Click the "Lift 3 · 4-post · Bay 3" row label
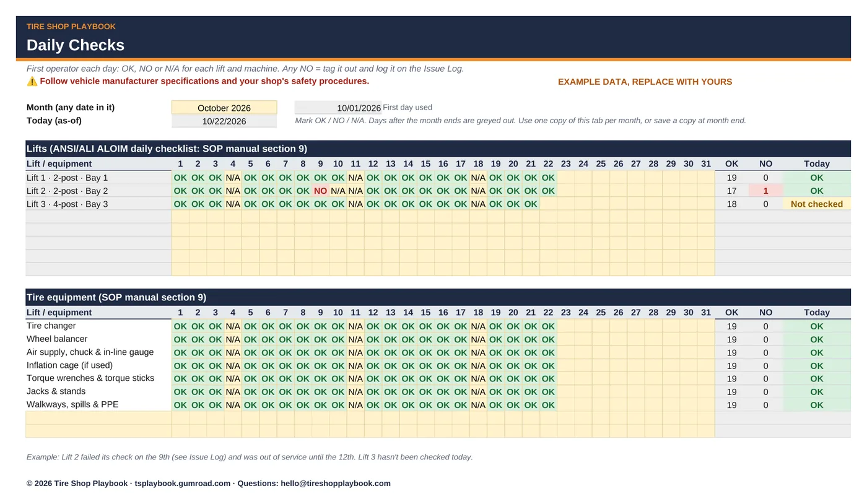 tap(68, 204)
